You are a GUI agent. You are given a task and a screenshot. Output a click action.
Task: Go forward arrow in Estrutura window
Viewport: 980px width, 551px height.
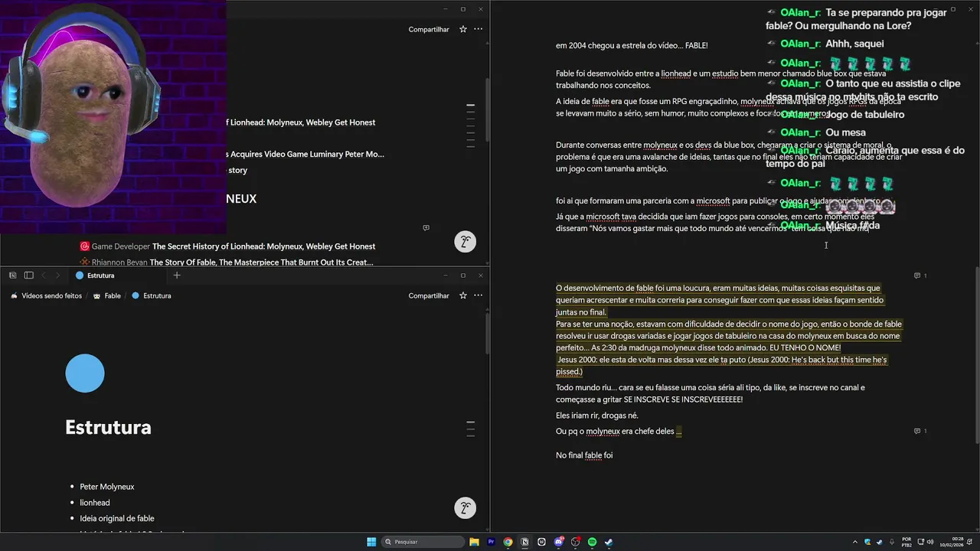pos(57,275)
